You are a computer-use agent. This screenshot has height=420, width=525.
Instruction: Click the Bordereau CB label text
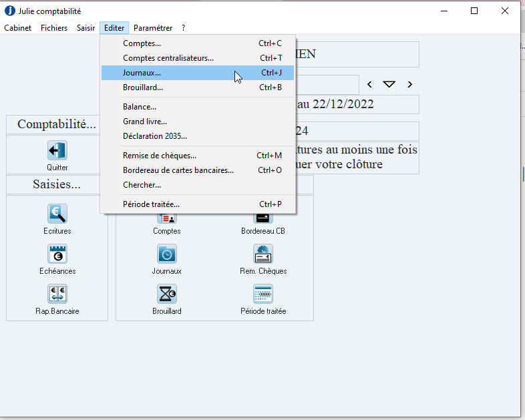[x=263, y=231]
